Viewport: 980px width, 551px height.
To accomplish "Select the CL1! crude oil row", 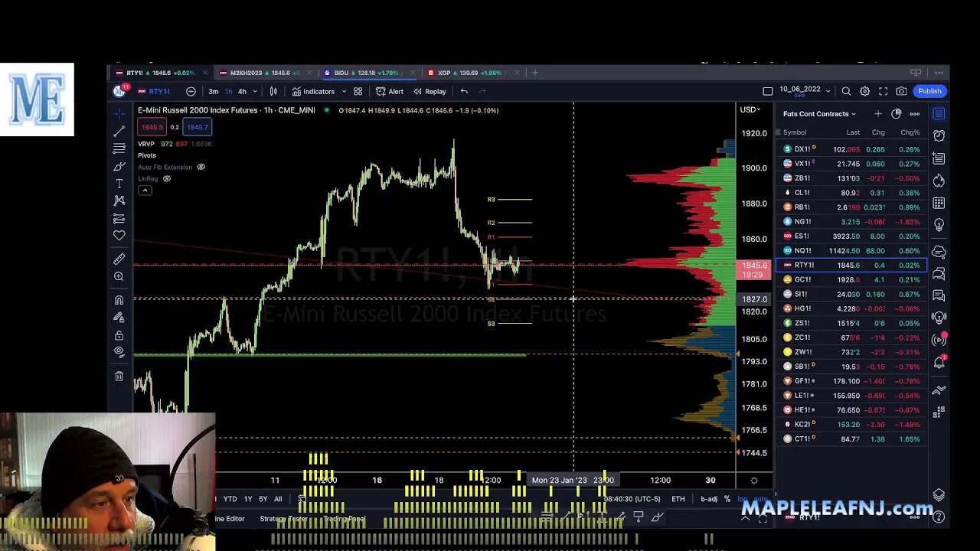I will pos(852,193).
